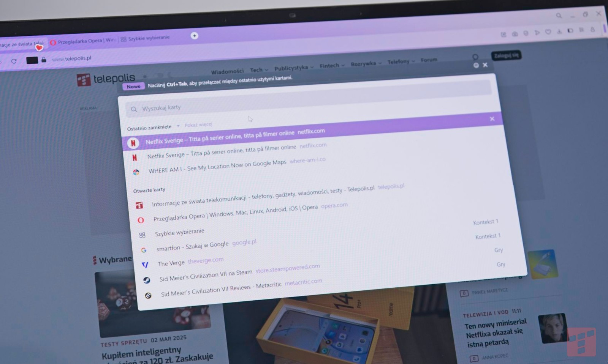
Task: Click the heart bookmark icon in toolbar
Action: [x=548, y=32]
